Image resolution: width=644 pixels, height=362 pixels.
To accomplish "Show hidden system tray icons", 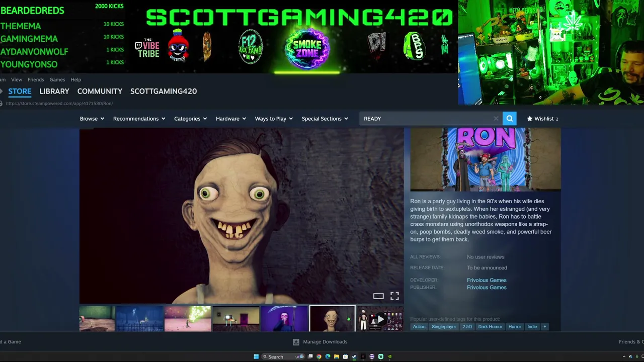I will pos(624,356).
